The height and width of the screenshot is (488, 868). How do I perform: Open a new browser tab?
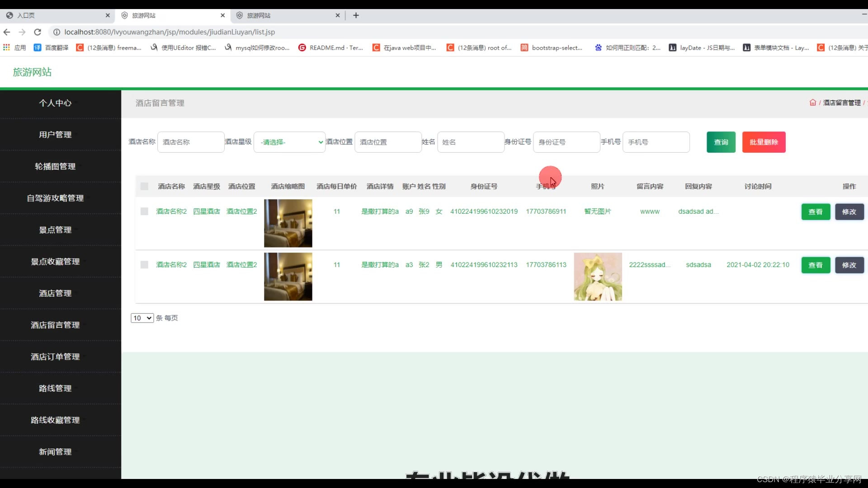(x=356, y=15)
